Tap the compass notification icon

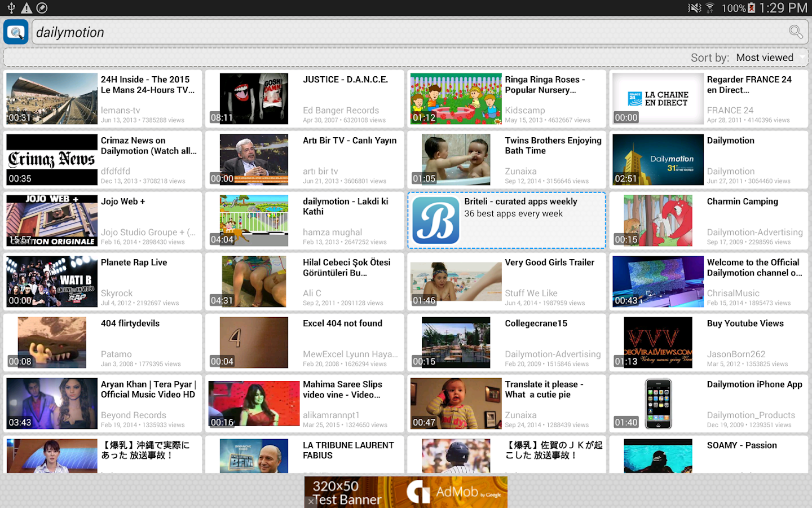click(x=42, y=8)
